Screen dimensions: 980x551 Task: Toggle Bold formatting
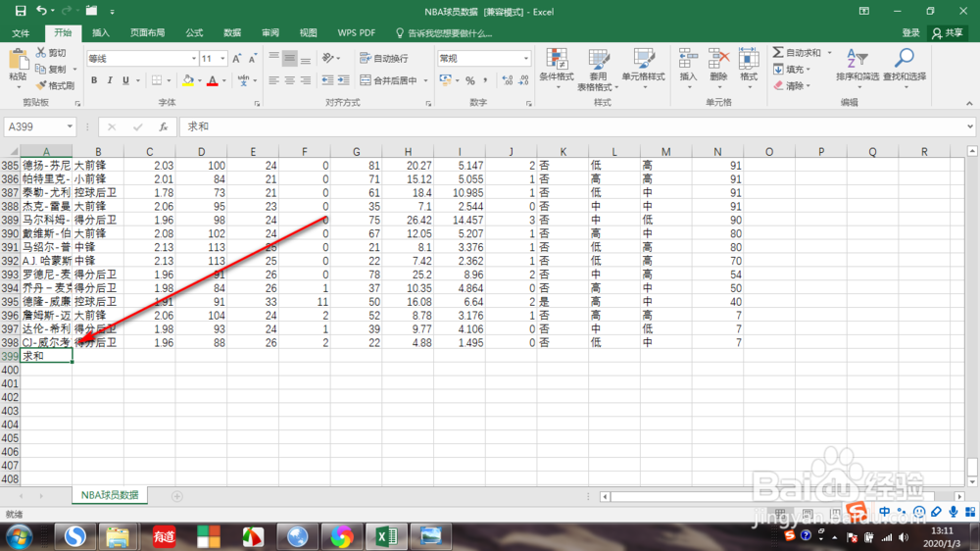(x=94, y=80)
